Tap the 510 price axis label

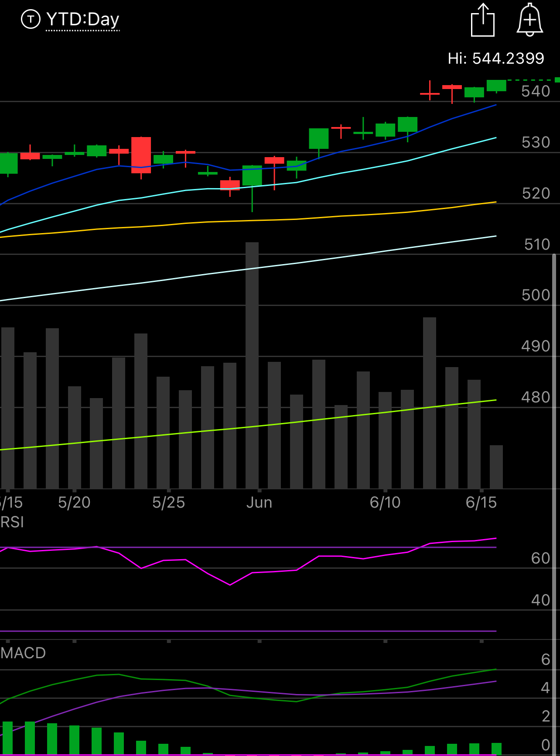[537, 244]
